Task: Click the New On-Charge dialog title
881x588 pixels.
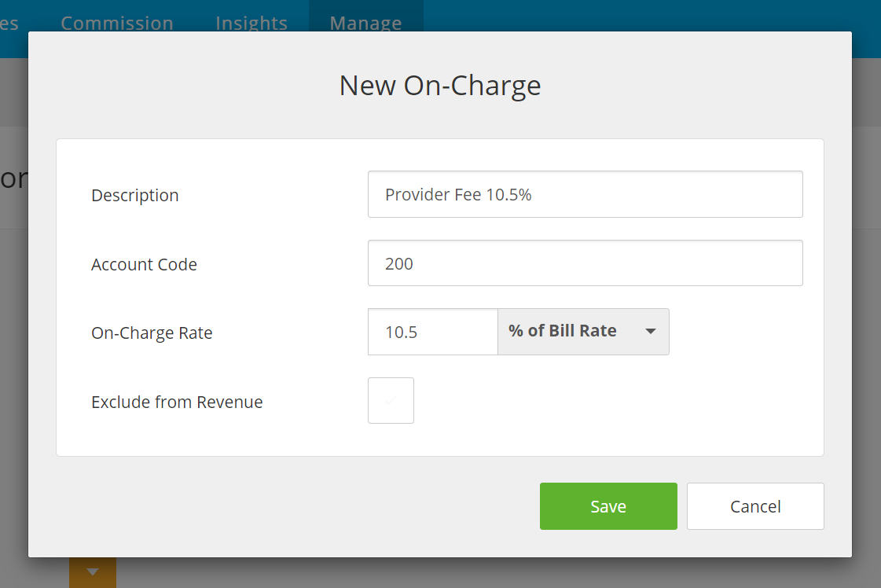Action: pyautogui.click(x=440, y=86)
